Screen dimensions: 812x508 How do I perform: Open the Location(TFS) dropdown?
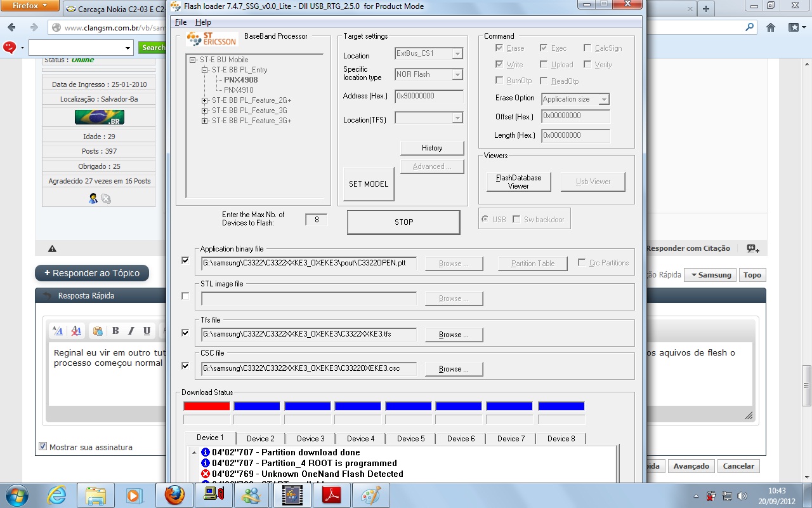point(457,118)
